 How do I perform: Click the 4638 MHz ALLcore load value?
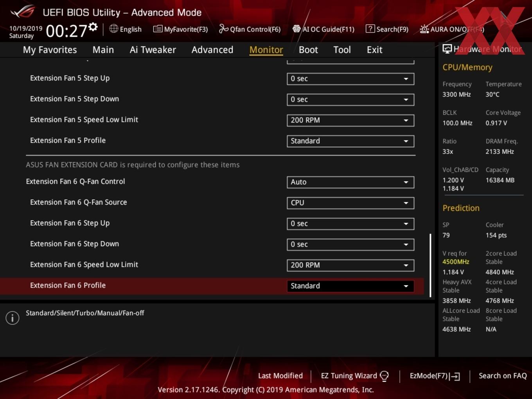[x=457, y=329]
